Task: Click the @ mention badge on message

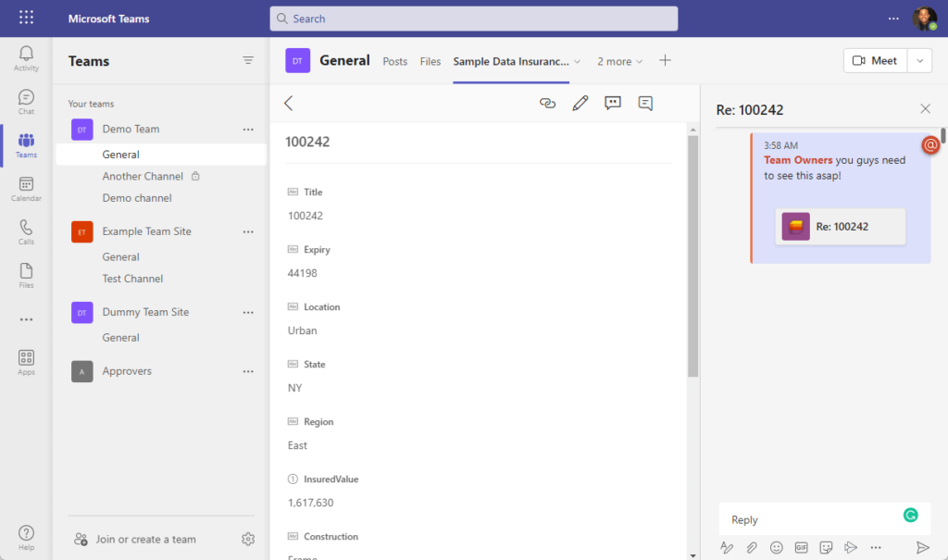Action: point(930,145)
